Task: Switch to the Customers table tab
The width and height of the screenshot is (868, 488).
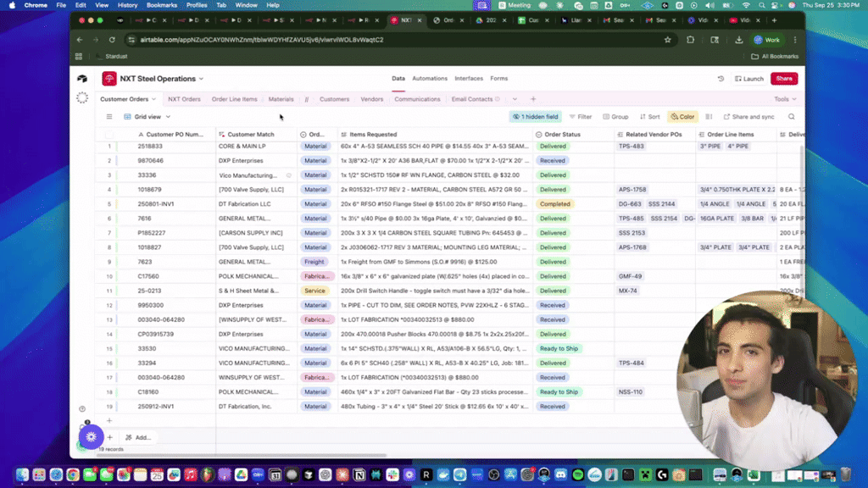Action: pyautogui.click(x=334, y=99)
